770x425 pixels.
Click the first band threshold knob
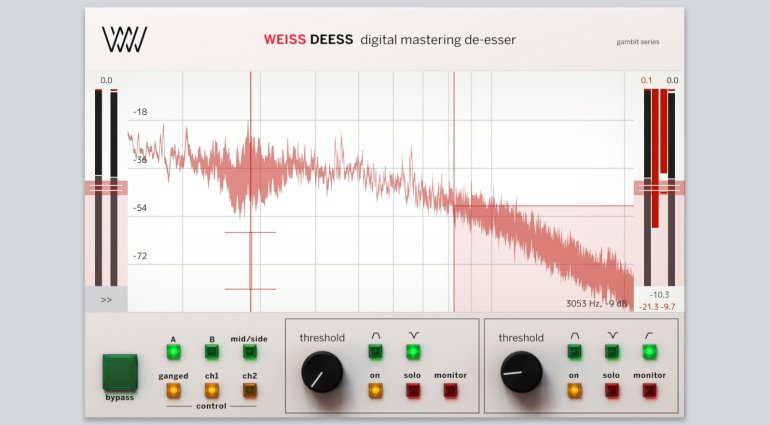322,371
